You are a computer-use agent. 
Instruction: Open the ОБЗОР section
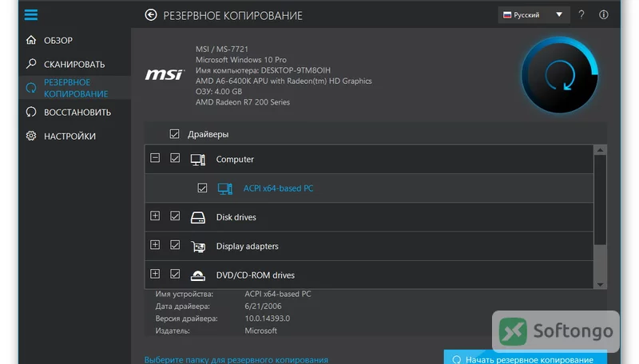tap(58, 40)
